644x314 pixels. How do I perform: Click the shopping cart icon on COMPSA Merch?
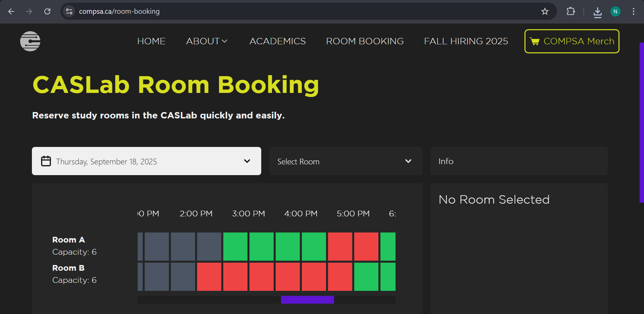535,41
